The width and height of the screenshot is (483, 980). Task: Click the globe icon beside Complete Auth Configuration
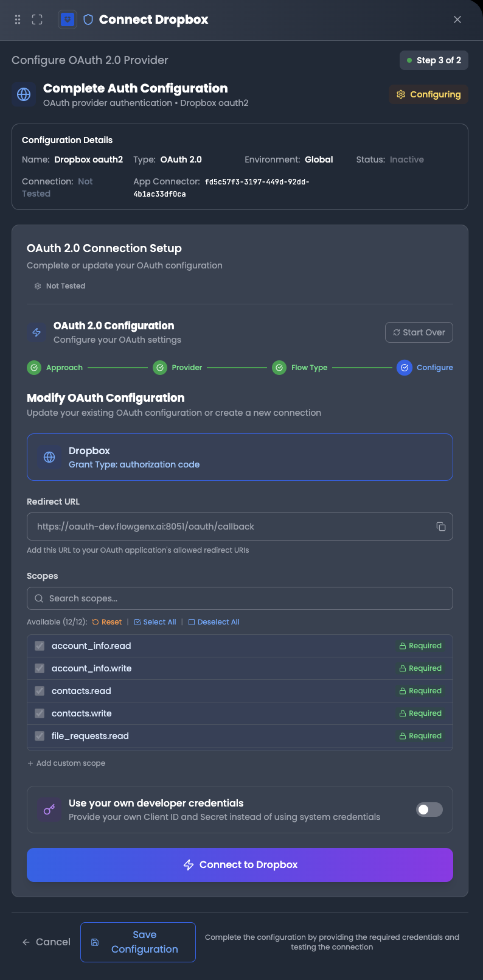point(24,95)
